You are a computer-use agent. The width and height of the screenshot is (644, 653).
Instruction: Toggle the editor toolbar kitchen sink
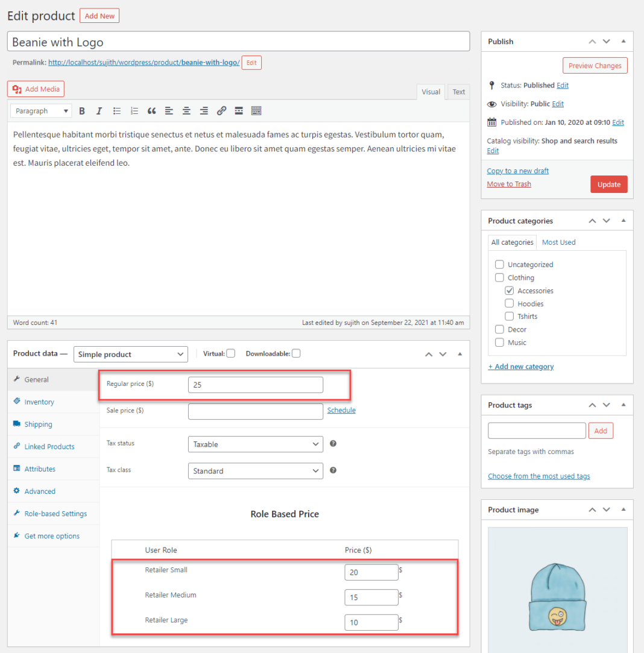[256, 111]
